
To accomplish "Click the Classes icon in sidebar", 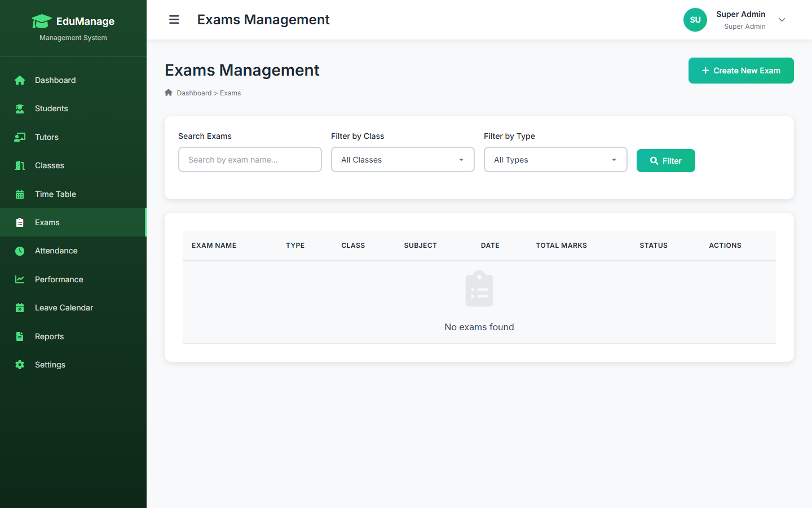I will click(x=20, y=165).
